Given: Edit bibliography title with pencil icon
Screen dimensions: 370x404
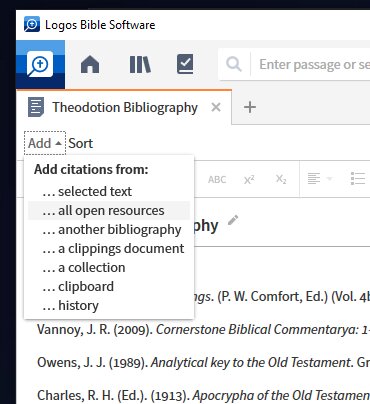Looking at the screenshot, I should pos(233,220).
